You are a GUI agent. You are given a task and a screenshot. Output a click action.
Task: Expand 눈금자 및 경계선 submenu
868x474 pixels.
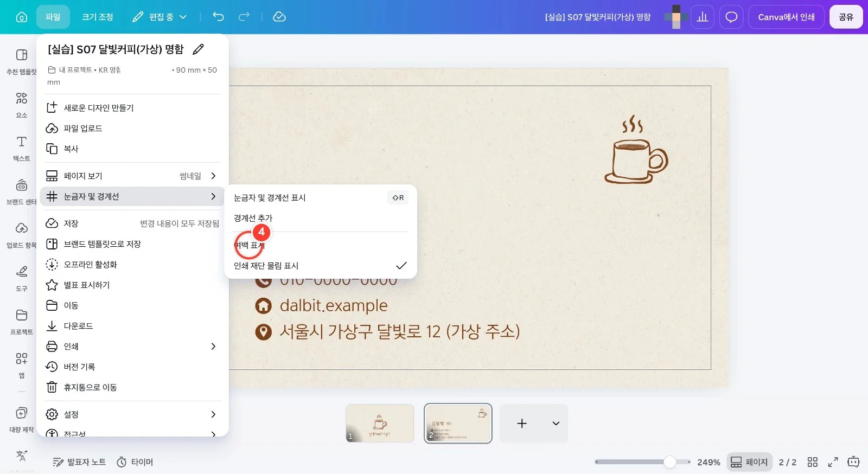pos(132,196)
